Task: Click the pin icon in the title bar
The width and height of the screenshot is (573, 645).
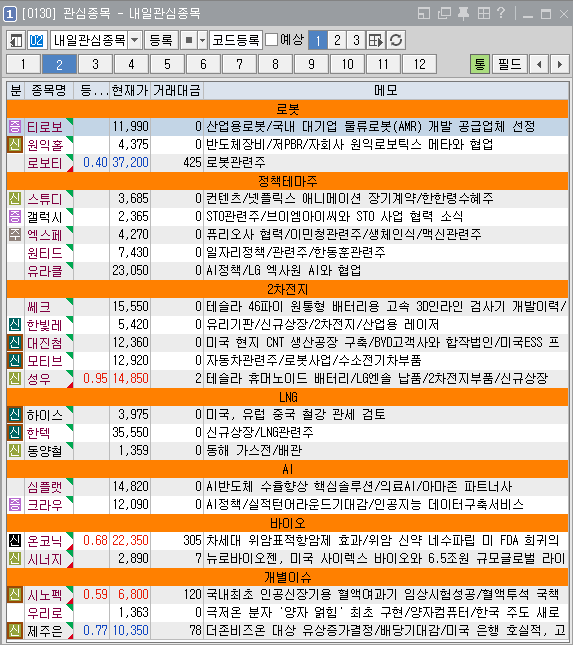Action: pyautogui.click(x=464, y=14)
